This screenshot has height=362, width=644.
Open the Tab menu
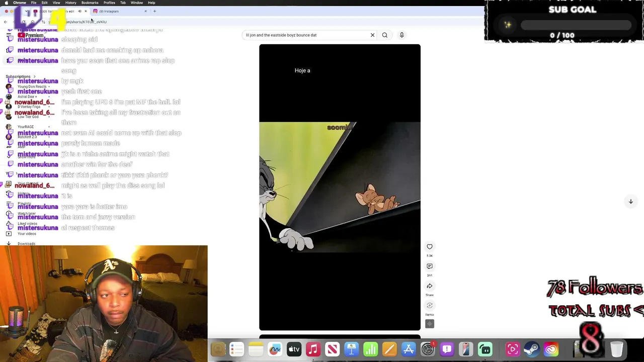pos(123,3)
